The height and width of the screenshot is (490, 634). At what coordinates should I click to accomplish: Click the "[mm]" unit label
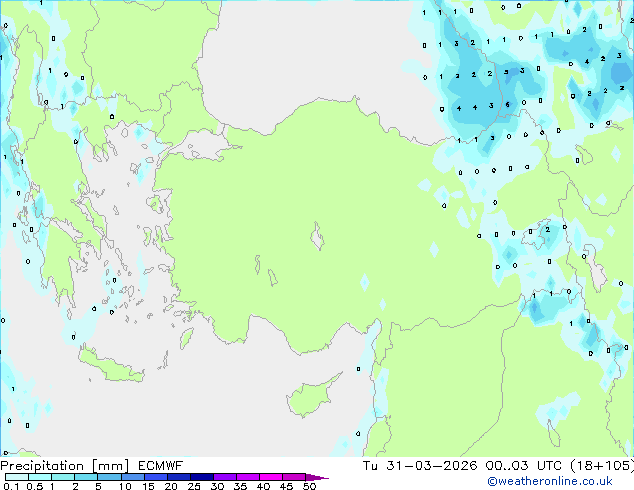coord(111,466)
